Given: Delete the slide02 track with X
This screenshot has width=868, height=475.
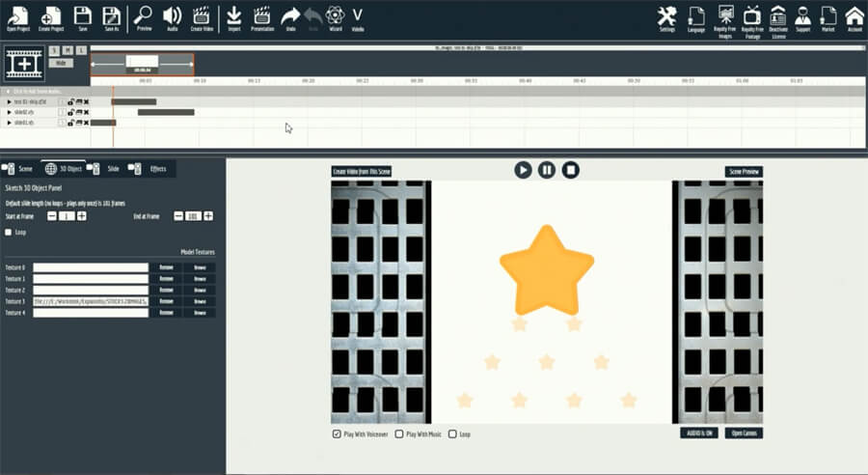Looking at the screenshot, I should 87,113.
